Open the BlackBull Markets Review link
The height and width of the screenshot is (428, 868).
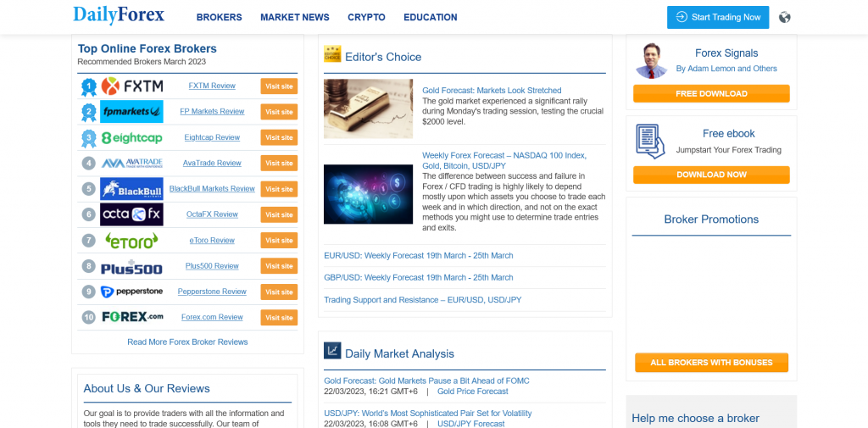pyautogui.click(x=212, y=189)
